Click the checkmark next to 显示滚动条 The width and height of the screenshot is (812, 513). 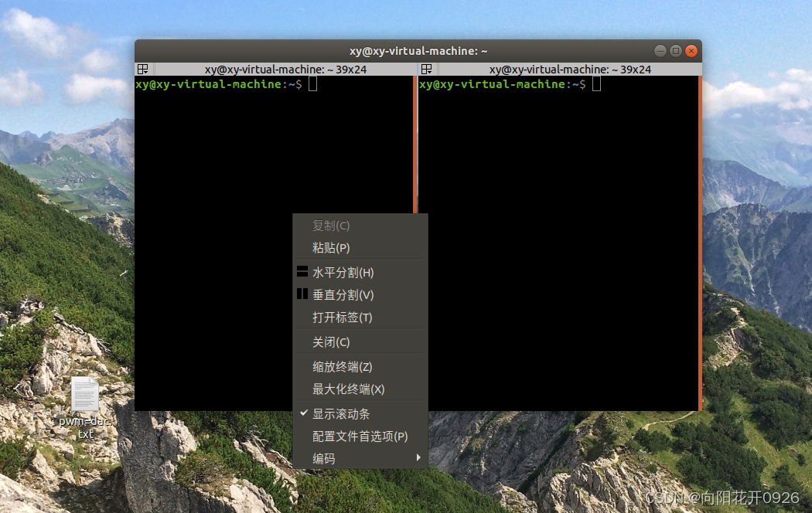click(x=303, y=413)
